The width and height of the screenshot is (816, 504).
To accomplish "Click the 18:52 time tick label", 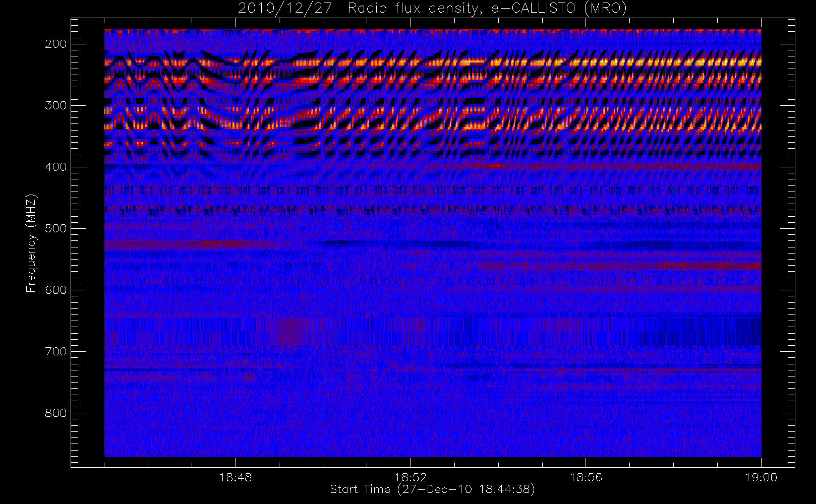I will point(411,477).
